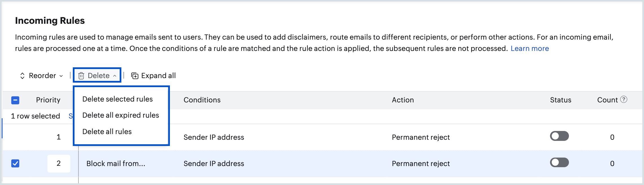Click the Block mail from... rule name
Viewport: 644px width, 185px height.
(116, 164)
